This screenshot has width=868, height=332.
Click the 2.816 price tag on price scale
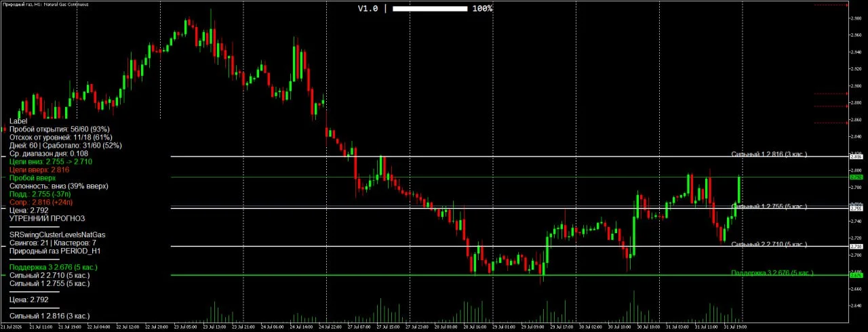856,157
